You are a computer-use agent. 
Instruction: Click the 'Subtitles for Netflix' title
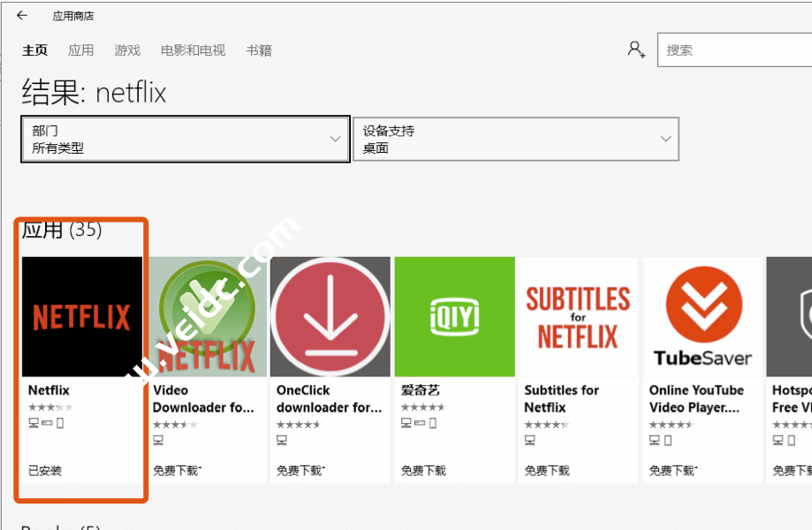561,398
